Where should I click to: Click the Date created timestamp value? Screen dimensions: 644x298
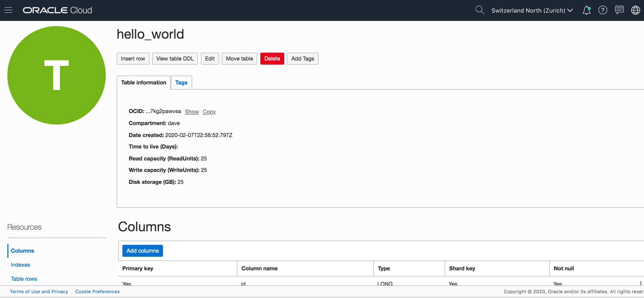(x=199, y=135)
